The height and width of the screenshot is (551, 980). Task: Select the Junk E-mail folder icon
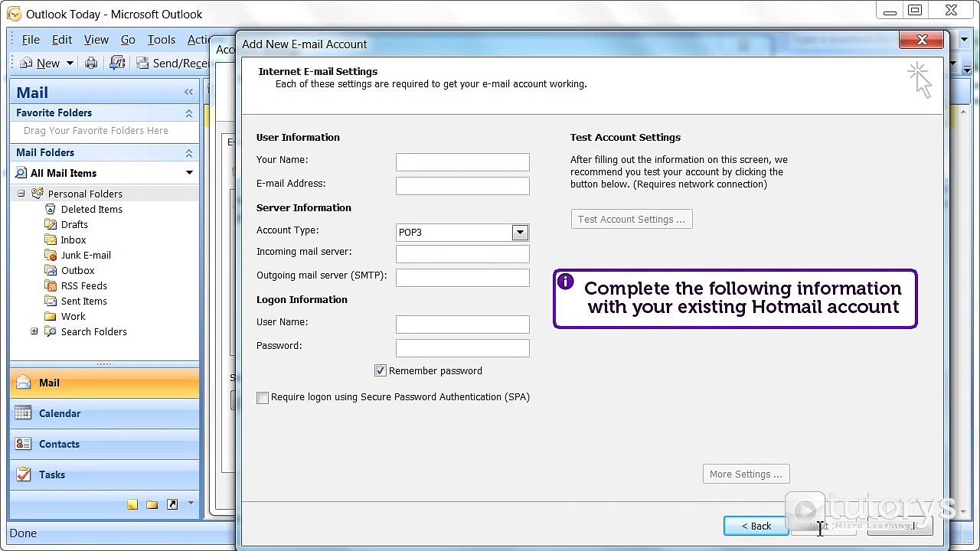point(51,255)
